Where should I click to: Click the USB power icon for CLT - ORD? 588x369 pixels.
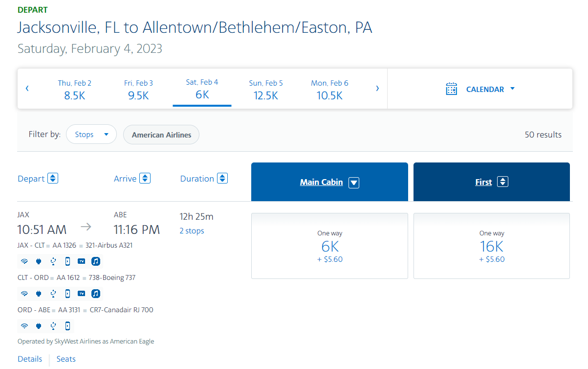pos(53,294)
